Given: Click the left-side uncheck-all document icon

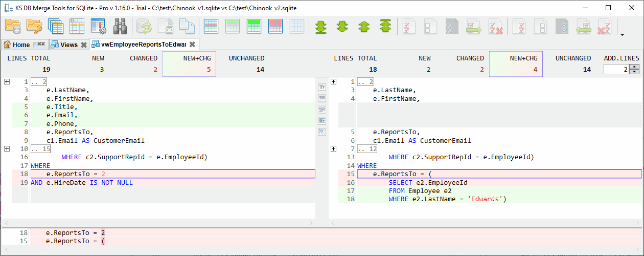Looking at the screenshot, I should pos(431,26).
